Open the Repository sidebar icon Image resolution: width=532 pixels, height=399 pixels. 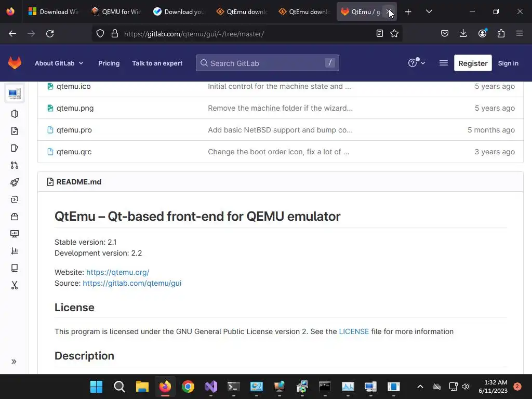(14, 131)
